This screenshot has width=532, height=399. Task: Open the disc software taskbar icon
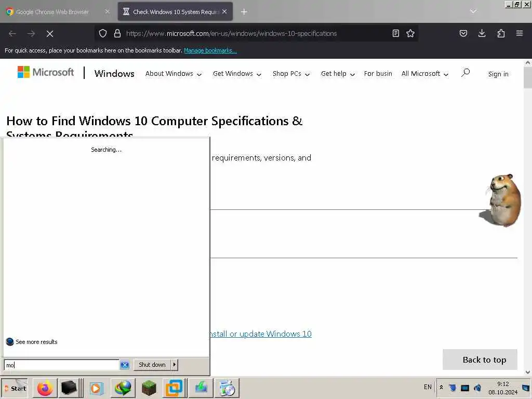227,388
